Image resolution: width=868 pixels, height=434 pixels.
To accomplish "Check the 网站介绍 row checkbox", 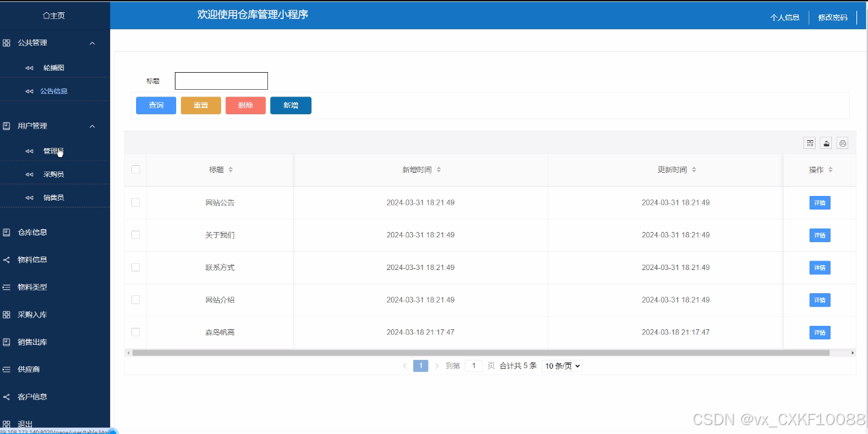I will point(135,300).
